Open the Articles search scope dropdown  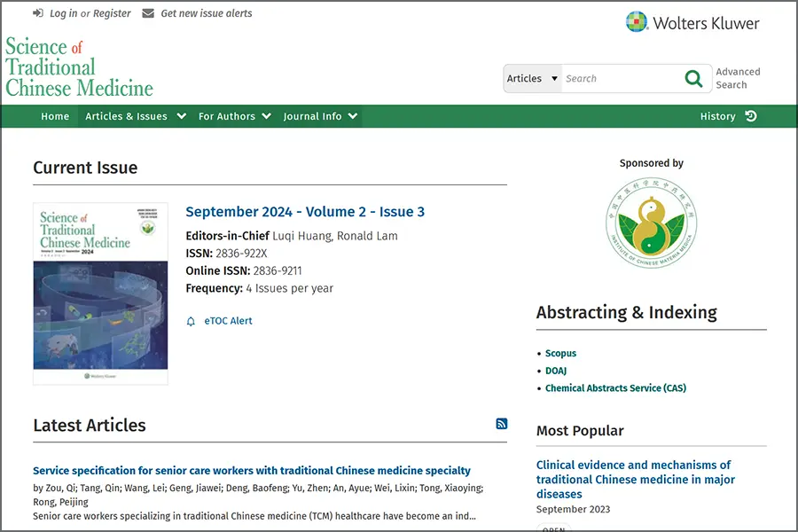tap(532, 78)
